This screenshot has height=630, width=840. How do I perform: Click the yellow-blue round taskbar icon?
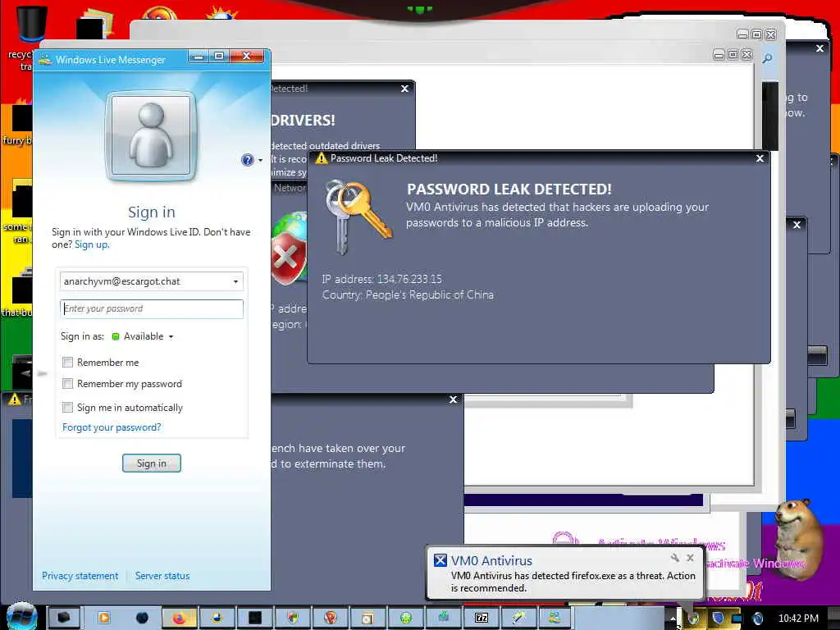coord(217,618)
